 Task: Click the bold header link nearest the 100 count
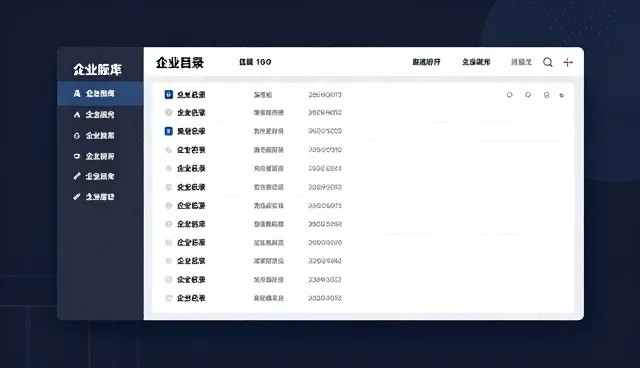pyautogui.click(x=426, y=62)
